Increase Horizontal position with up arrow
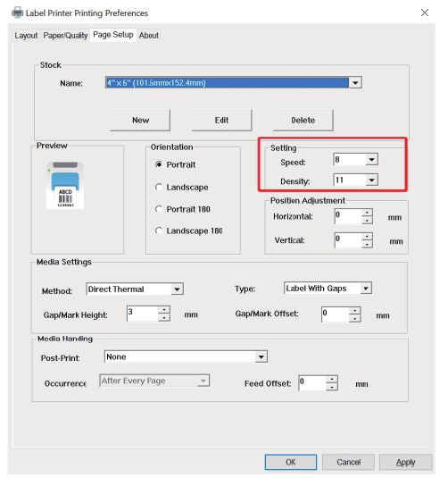 [367, 213]
